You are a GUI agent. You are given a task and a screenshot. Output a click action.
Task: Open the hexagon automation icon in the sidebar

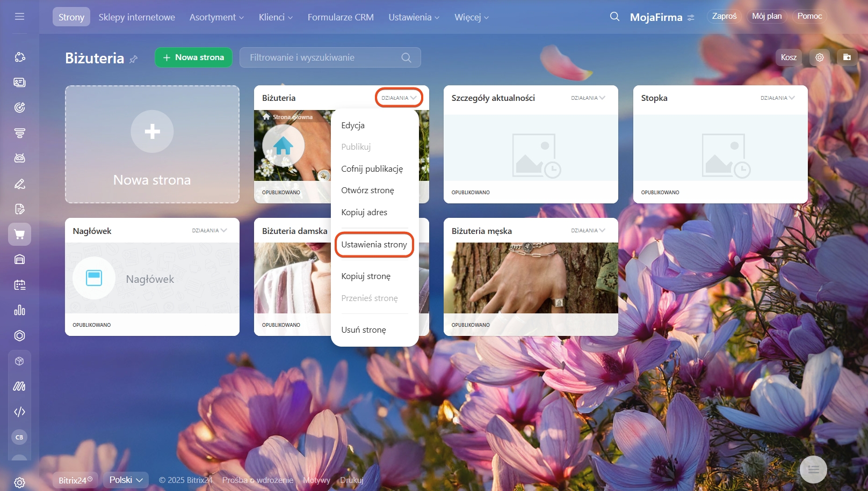19,335
